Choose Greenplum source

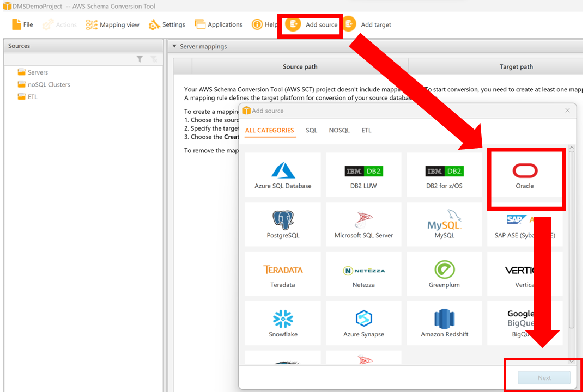coord(444,273)
